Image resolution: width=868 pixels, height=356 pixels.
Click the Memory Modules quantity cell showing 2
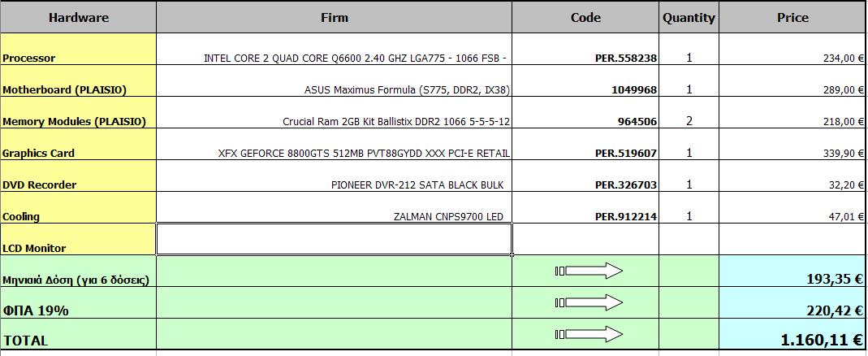point(689,121)
